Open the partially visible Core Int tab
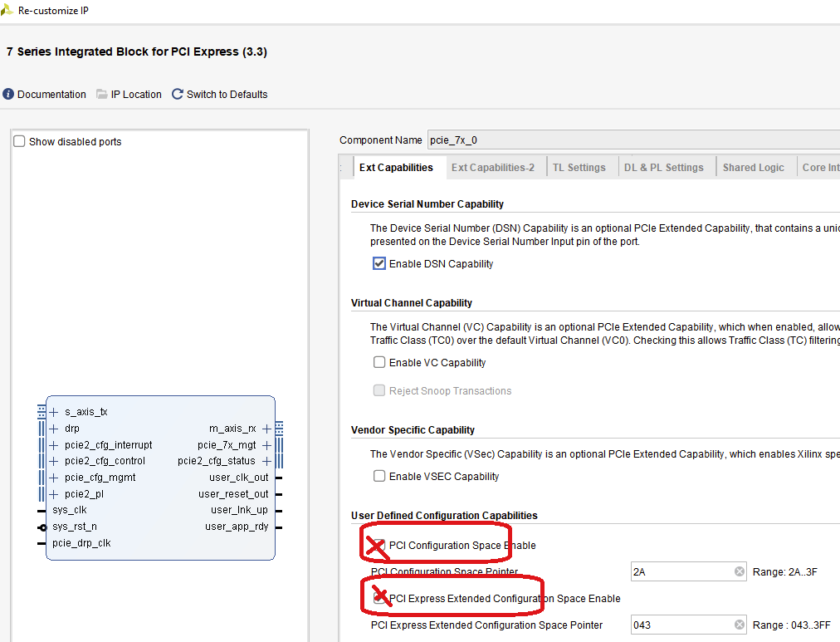840x642 pixels. click(x=820, y=168)
